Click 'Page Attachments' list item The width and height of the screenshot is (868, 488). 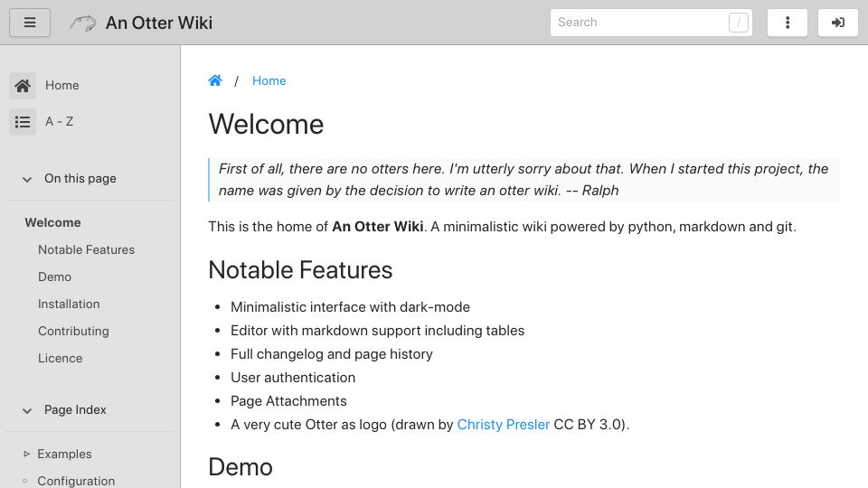tap(288, 401)
